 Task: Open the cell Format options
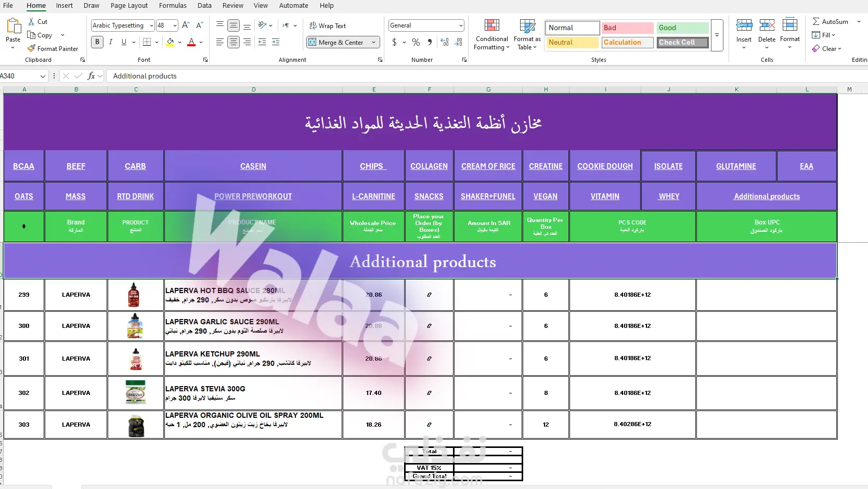point(790,34)
